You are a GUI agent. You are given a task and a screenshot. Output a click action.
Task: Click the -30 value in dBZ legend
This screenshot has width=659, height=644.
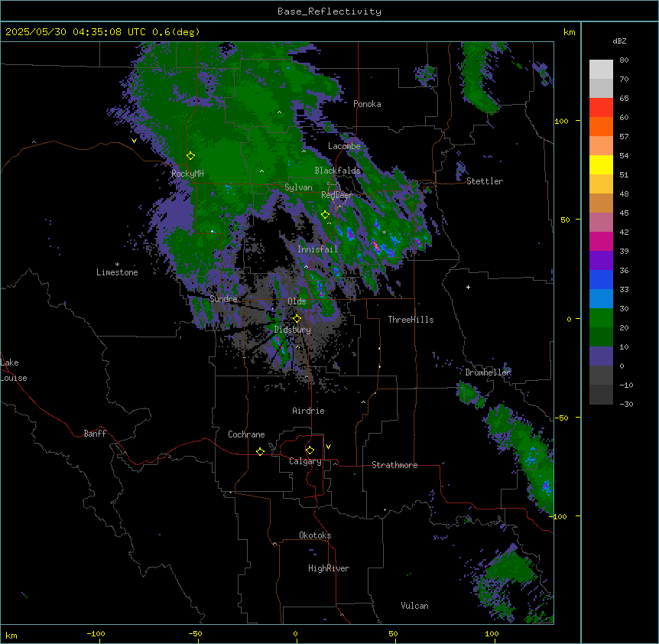[x=626, y=405]
